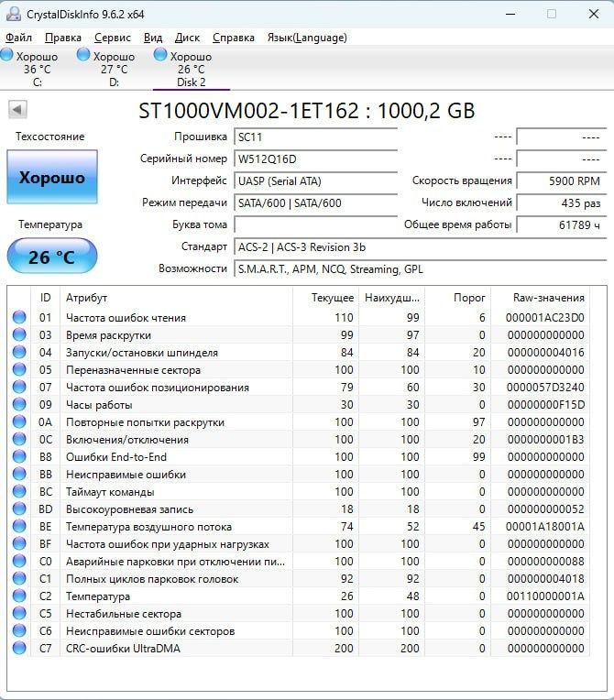The width and height of the screenshot is (614, 700).
Task: Click status circle for attribute BB row
Action: click(x=19, y=474)
